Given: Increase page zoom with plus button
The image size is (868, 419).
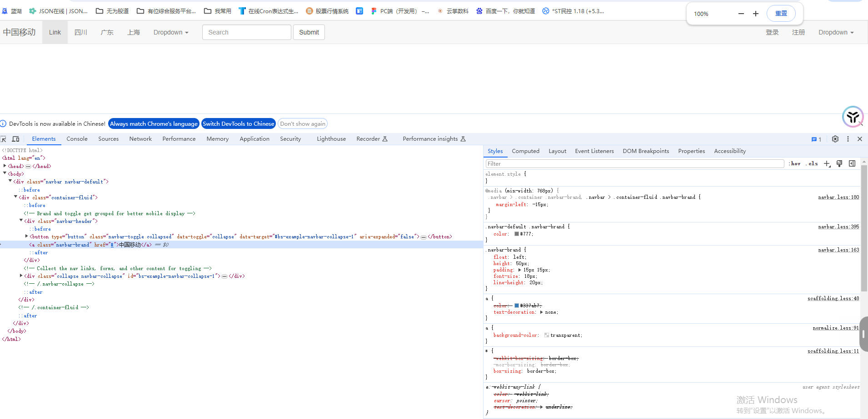Looking at the screenshot, I should tap(756, 14).
